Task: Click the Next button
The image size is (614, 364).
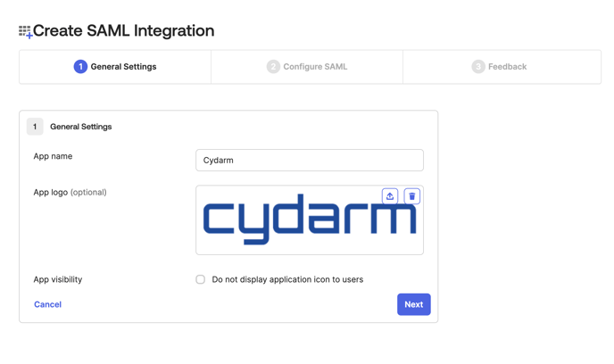Action: (414, 304)
